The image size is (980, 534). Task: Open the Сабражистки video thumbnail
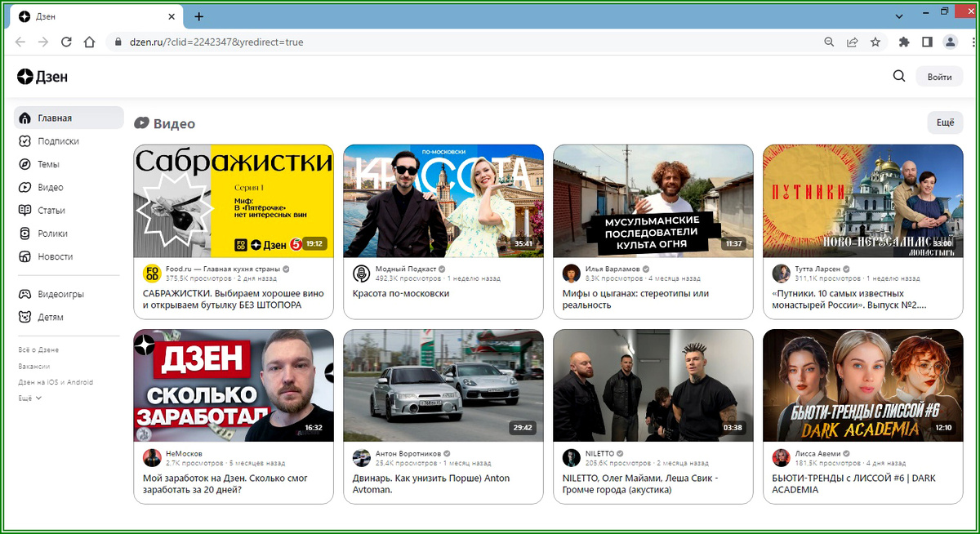pyautogui.click(x=234, y=201)
